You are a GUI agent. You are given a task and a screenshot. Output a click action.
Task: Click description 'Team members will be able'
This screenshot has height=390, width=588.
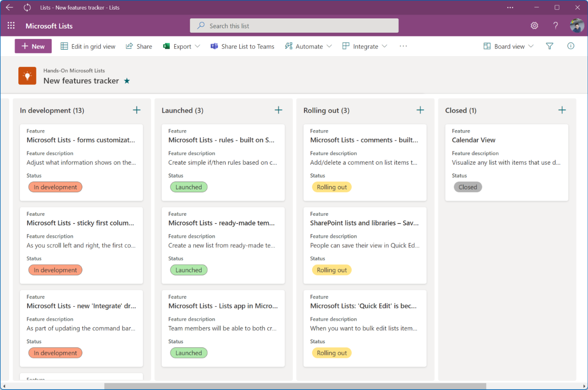pyautogui.click(x=222, y=328)
